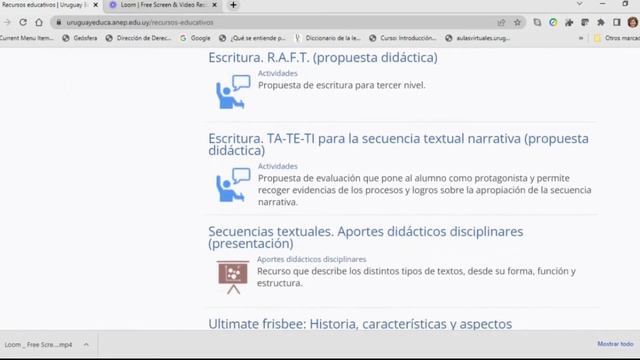Switch to the Loom Free Screen & Video tab
Viewport: 640px width, 360px height.
(x=163, y=5)
